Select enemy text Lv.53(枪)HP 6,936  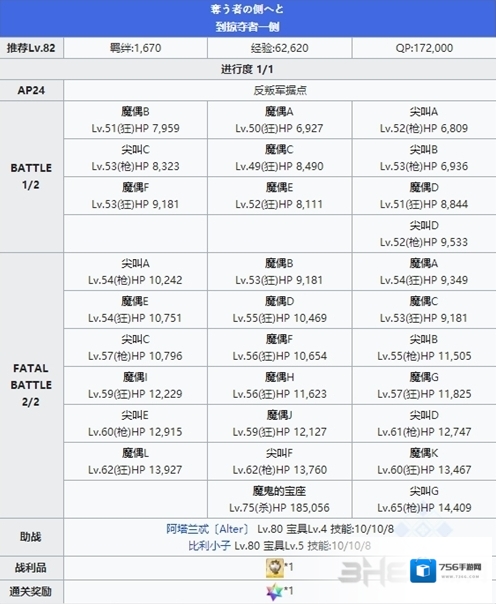[x=424, y=166]
